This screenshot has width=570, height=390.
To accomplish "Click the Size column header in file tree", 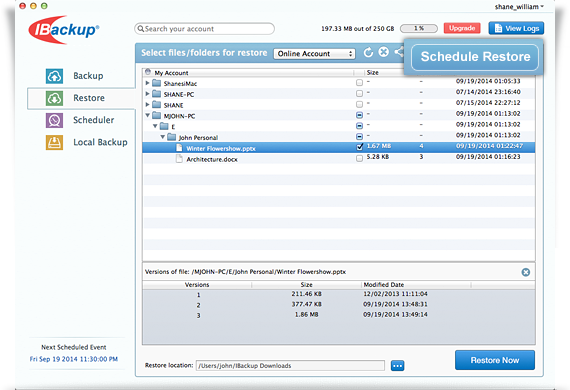I will point(373,73).
